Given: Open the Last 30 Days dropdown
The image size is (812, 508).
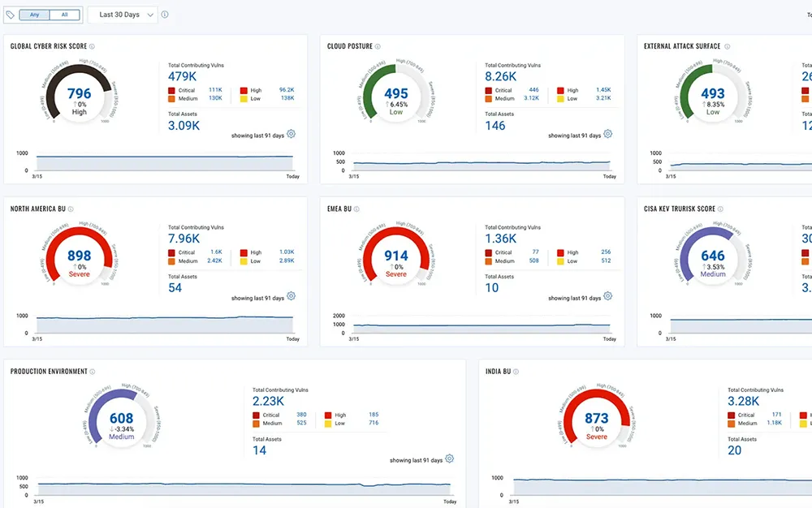Looking at the screenshot, I should pos(126,15).
